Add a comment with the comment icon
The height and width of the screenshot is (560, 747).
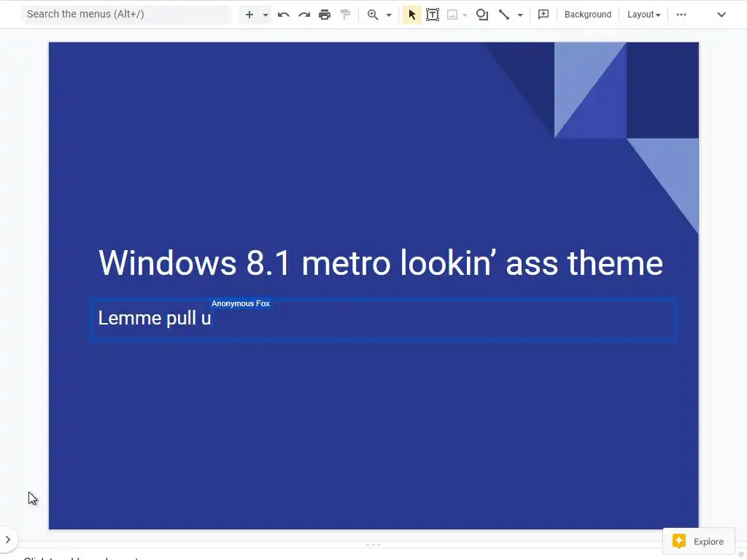pyautogui.click(x=543, y=15)
